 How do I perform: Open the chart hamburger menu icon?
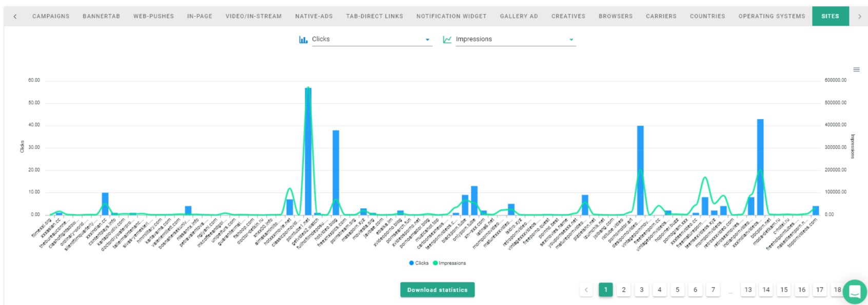[856, 70]
